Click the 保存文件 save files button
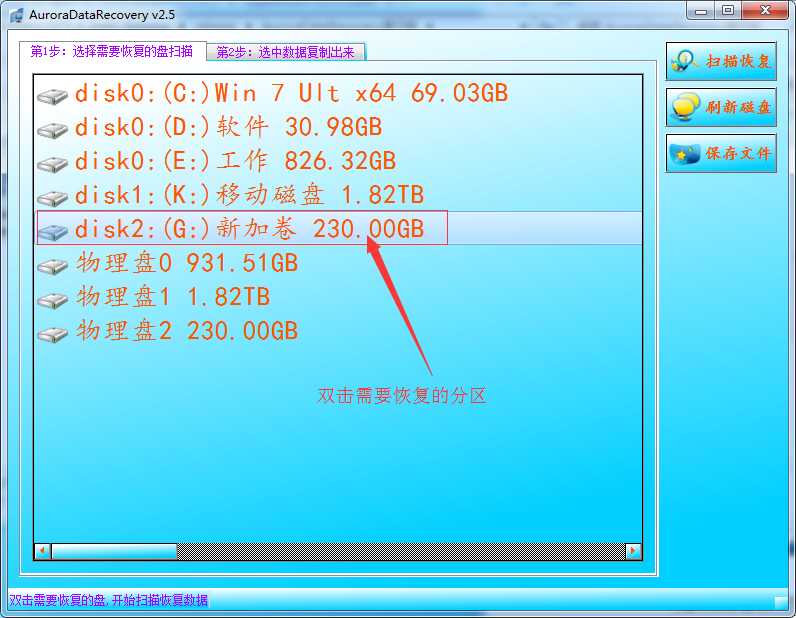796x618 pixels. tap(721, 153)
